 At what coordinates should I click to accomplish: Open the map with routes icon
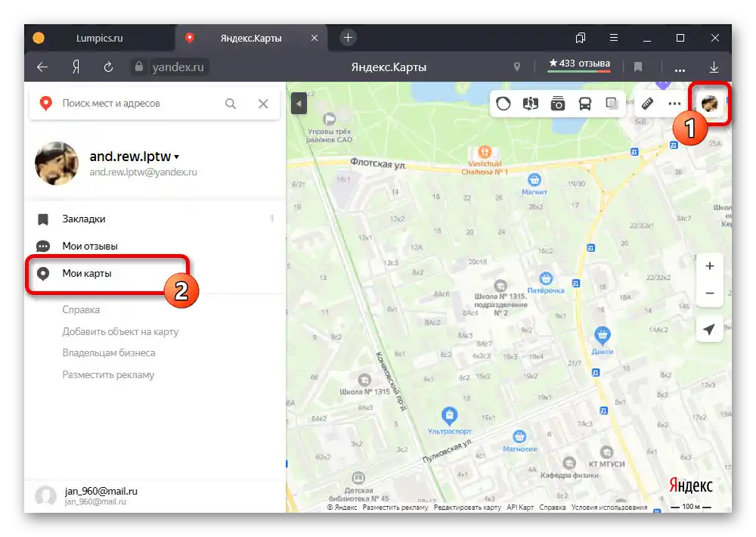[531, 104]
